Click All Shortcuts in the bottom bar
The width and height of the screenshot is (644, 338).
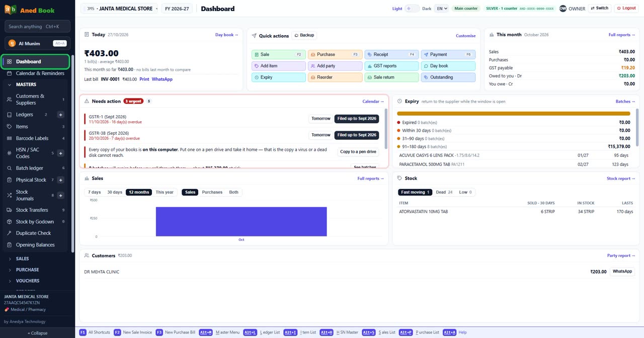(95, 332)
